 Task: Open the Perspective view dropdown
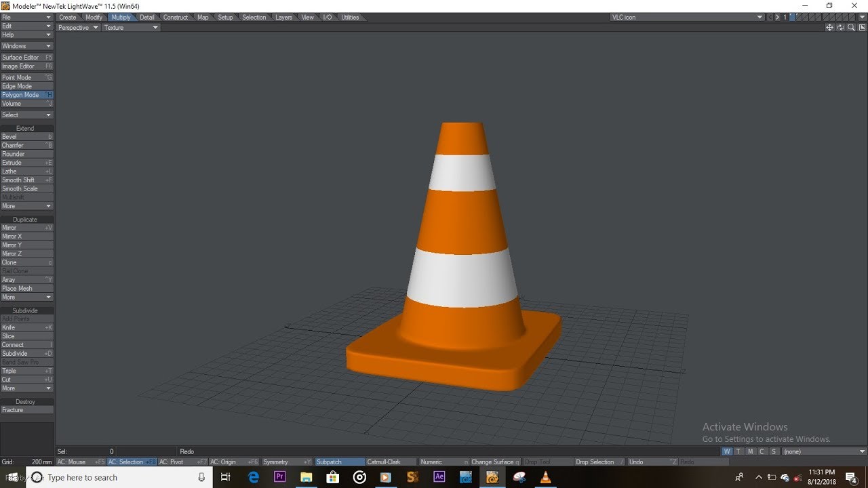[77, 27]
